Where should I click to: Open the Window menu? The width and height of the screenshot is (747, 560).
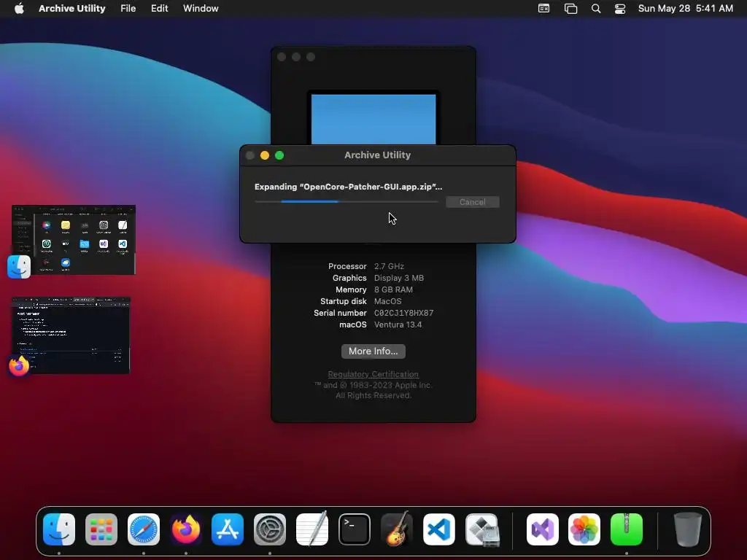201,8
